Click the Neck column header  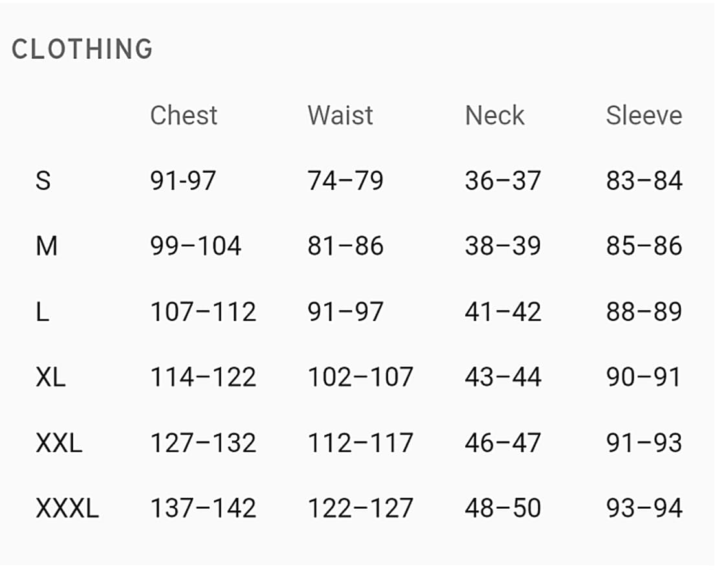click(x=494, y=115)
